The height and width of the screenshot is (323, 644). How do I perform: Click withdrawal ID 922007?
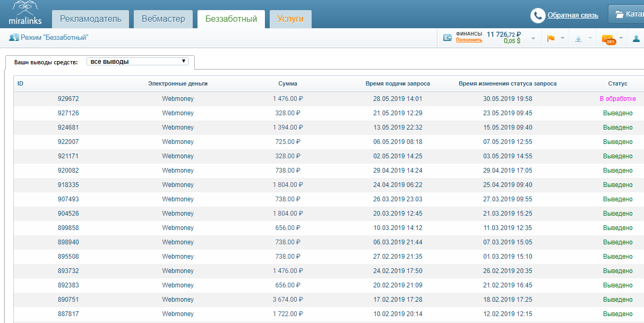(x=68, y=142)
